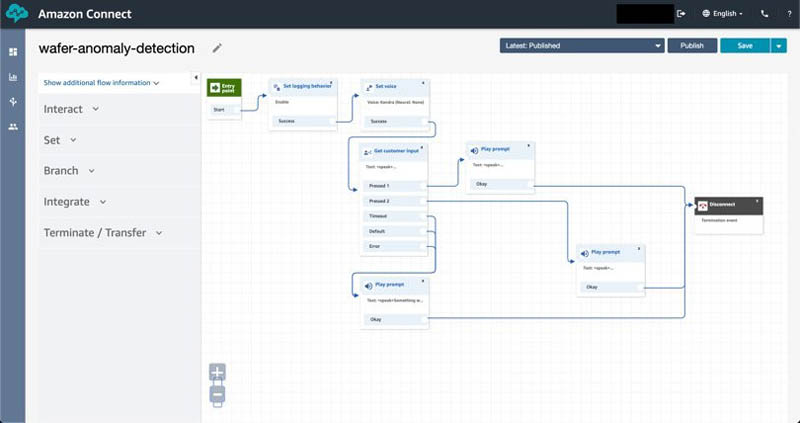Click the Set logging behavior block title
Viewport: 800px width, 423px height.
click(x=307, y=86)
